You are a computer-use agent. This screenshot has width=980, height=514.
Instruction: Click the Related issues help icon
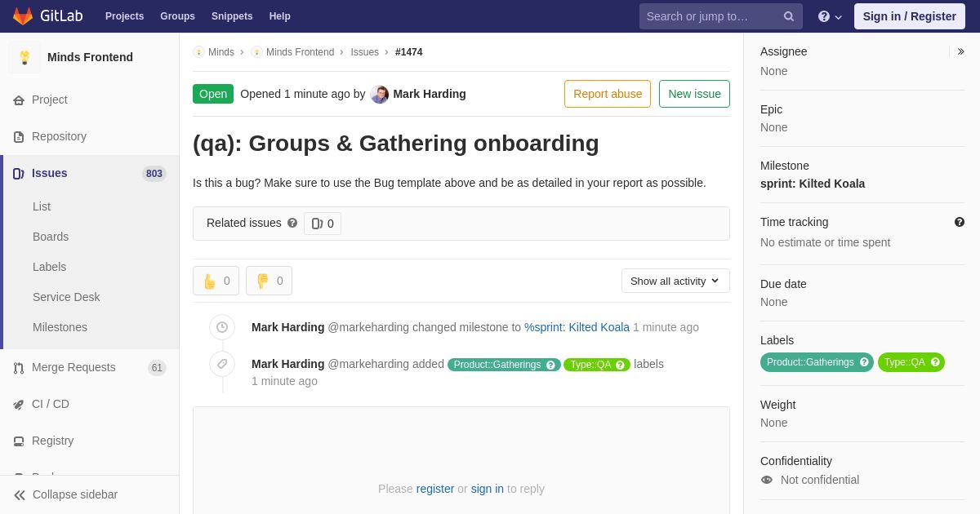coord(292,223)
